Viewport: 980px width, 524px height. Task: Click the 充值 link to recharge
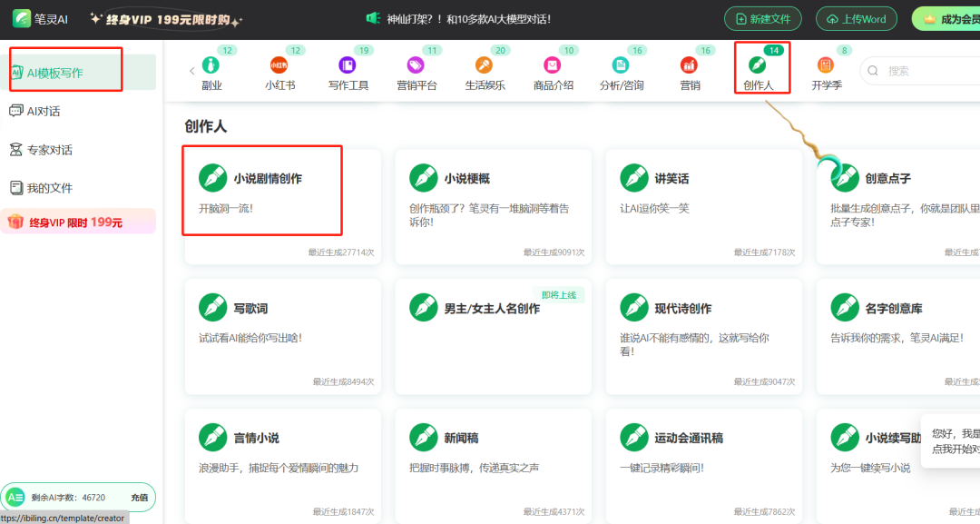coord(141,498)
